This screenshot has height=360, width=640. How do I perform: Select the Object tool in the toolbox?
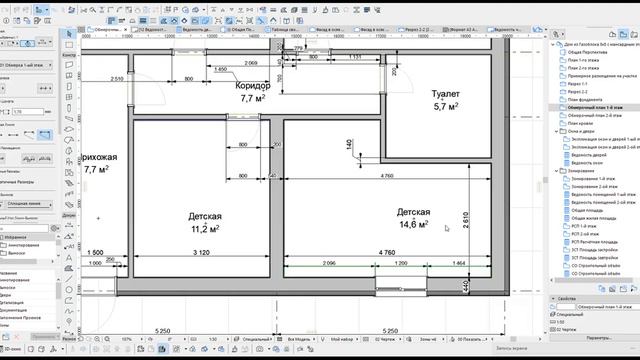69,162
